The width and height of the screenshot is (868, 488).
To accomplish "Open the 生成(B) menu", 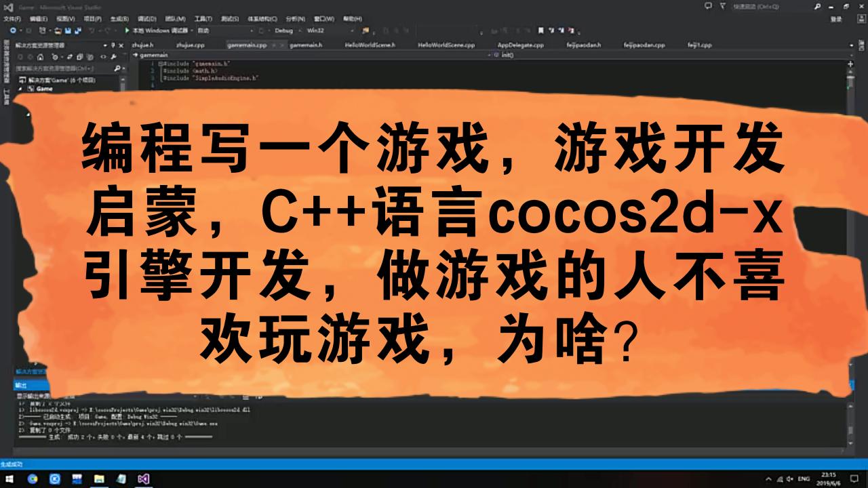I will (119, 19).
